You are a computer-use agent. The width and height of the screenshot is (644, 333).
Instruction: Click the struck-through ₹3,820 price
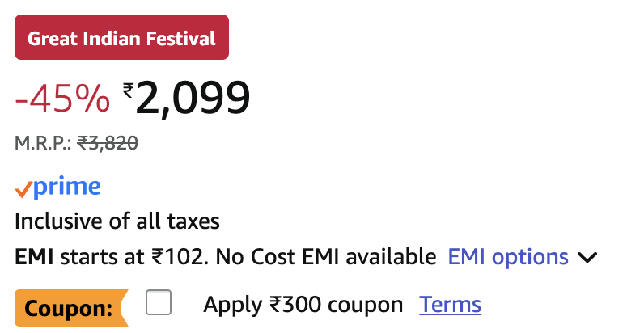tap(108, 143)
